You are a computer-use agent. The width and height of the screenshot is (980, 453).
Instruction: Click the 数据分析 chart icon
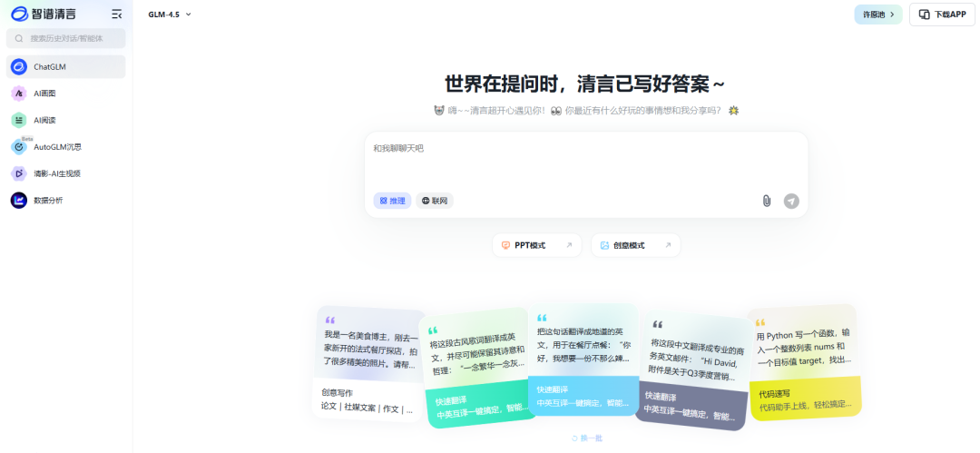[19, 201]
